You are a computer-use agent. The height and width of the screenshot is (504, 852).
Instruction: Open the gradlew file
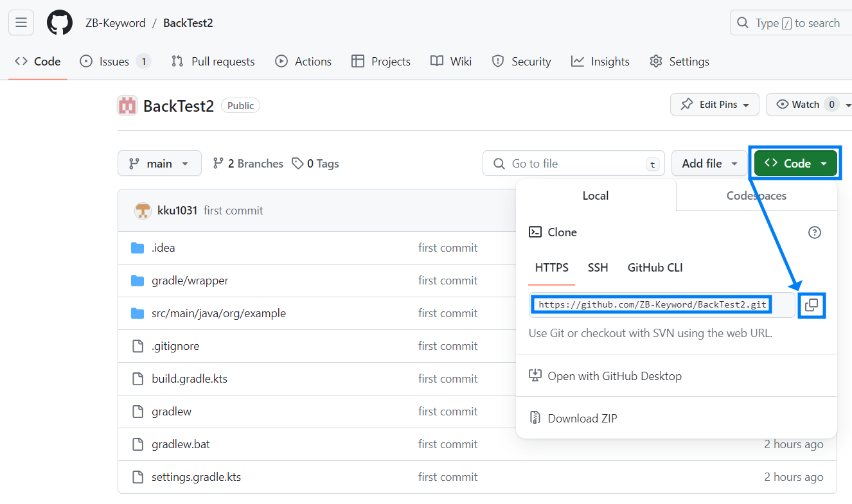172,412
